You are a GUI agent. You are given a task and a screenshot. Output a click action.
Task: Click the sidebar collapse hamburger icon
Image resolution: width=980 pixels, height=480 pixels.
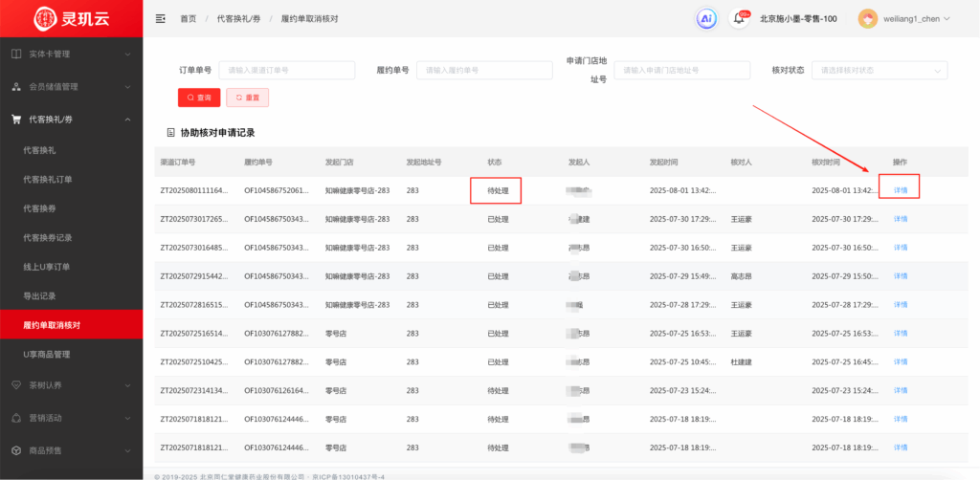click(160, 18)
